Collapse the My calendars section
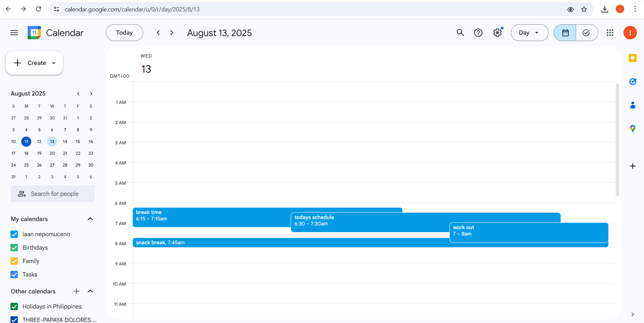Screen dimensions: 644x323 [90, 219]
